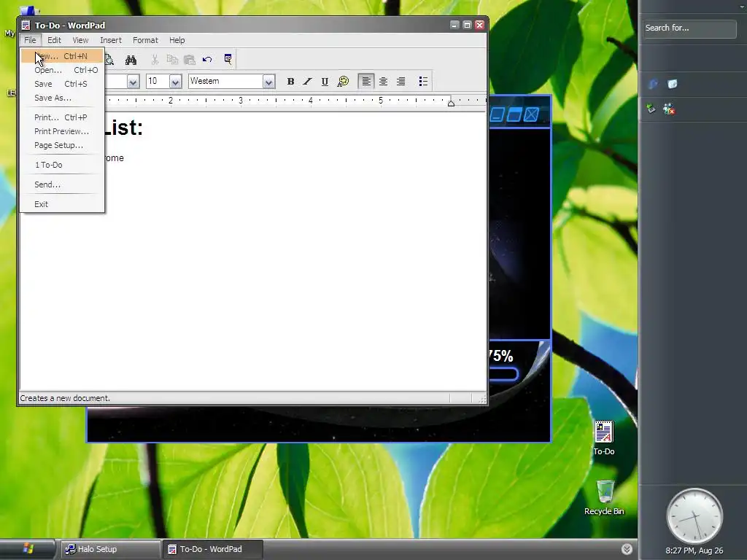747x560 pixels.
Task: Maximize the WordPad window
Action: click(467, 25)
